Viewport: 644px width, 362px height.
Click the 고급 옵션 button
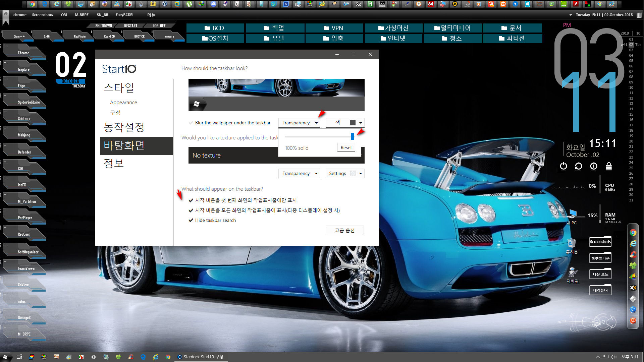point(344,230)
